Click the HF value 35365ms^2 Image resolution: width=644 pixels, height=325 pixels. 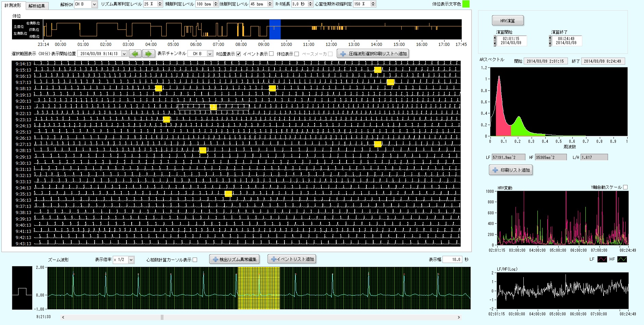coord(551,157)
